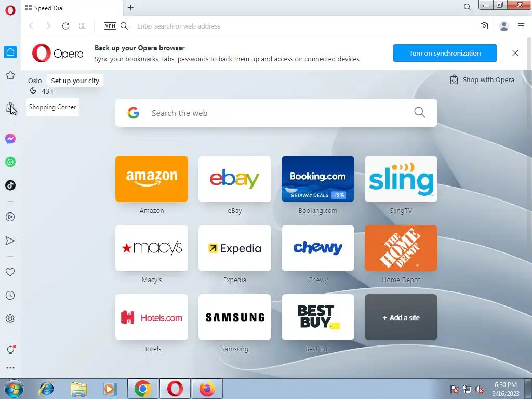Click the address bar input field
532x399 pixels.
pos(302,26)
